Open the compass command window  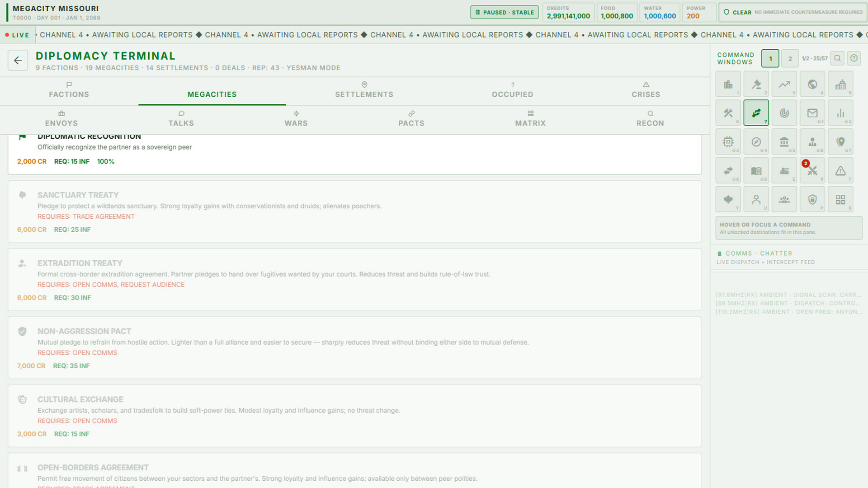tap(756, 142)
